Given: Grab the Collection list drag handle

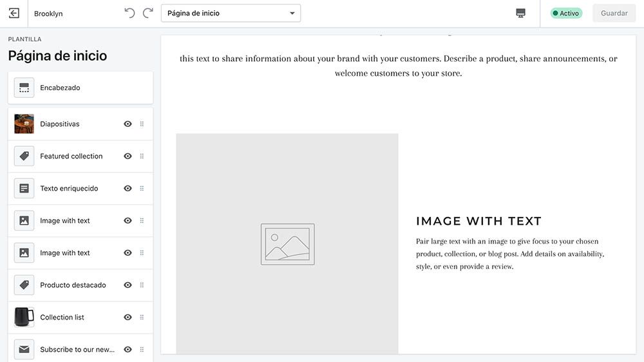Looking at the screenshot, I should pyautogui.click(x=142, y=317).
